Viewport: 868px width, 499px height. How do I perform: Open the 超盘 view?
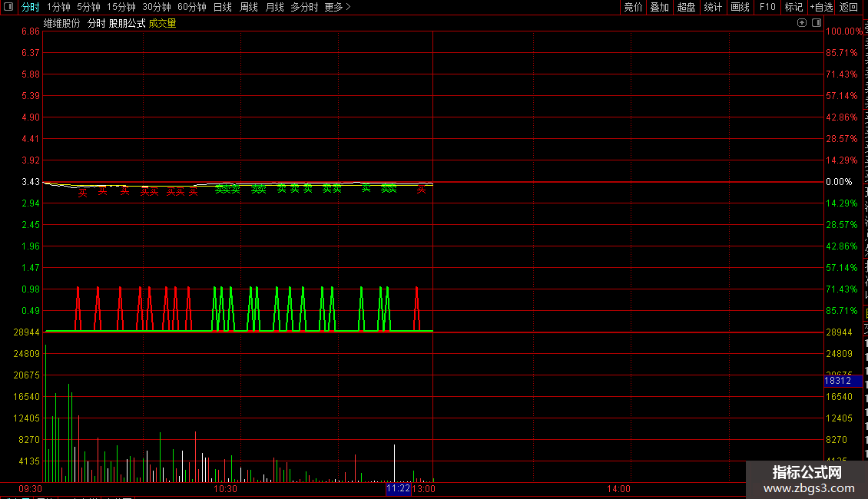pyautogui.click(x=687, y=7)
